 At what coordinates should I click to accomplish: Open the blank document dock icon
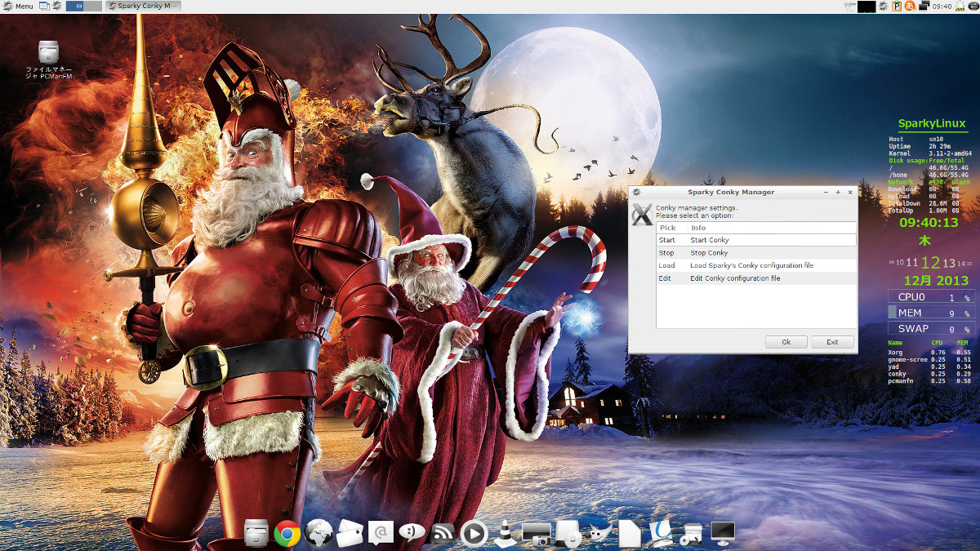pos(630,534)
